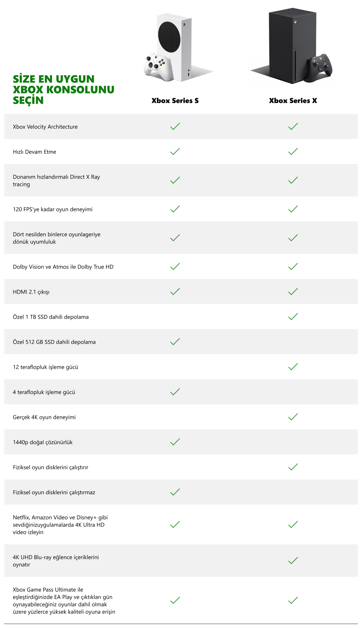Click checkmark for Gerçek 4K oyun deneyimi
This screenshot has height=628, width=362.
point(293,417)
